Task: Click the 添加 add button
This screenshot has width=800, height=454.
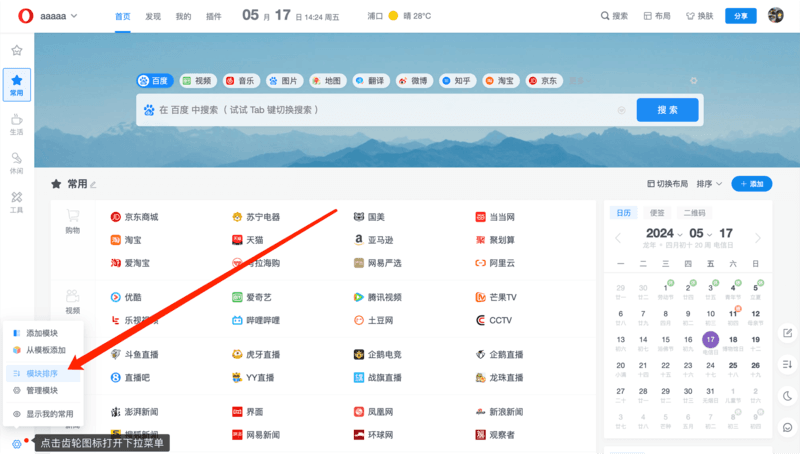Action: pos(752,184)
